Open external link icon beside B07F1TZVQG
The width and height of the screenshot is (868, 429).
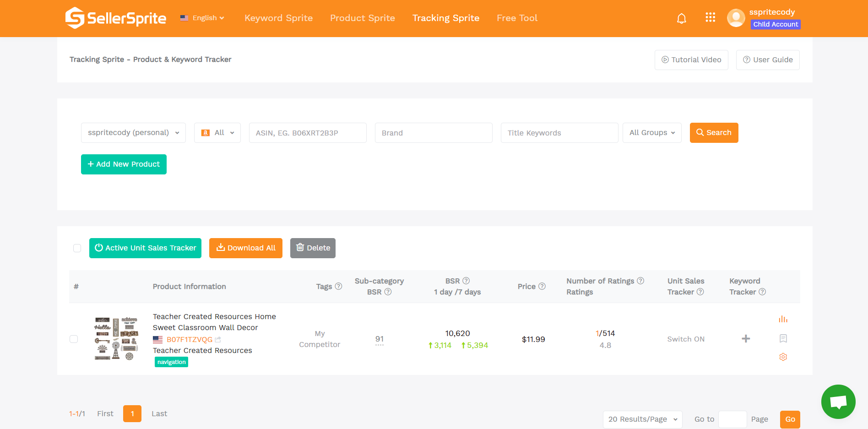218,340
